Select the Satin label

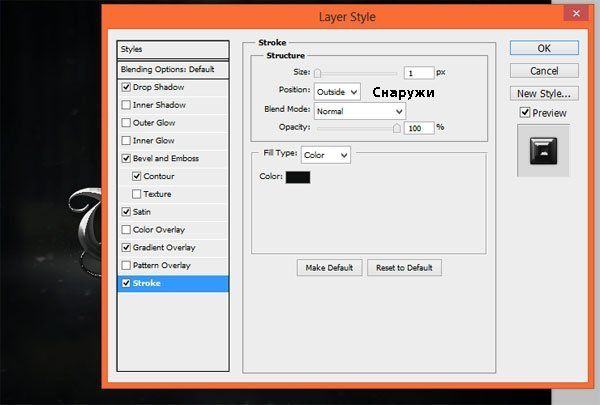[x=142, y=212]
